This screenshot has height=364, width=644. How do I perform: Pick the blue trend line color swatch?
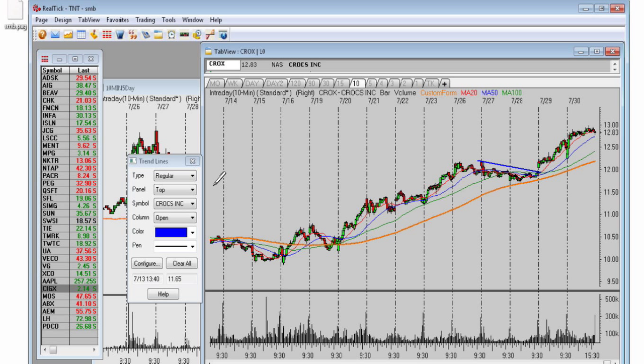click(x=171, y=232)
